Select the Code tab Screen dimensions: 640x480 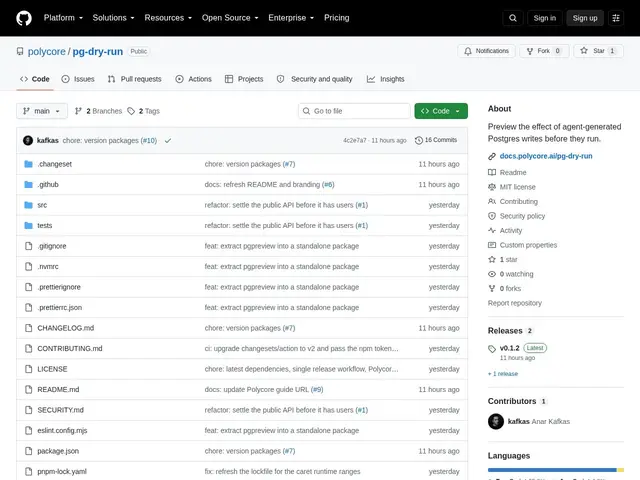35,79
